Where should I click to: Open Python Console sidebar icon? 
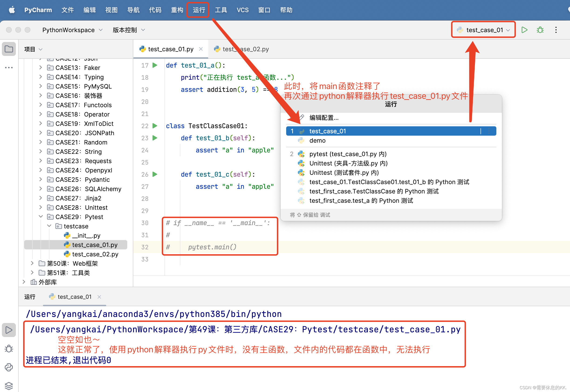[9, 367]
